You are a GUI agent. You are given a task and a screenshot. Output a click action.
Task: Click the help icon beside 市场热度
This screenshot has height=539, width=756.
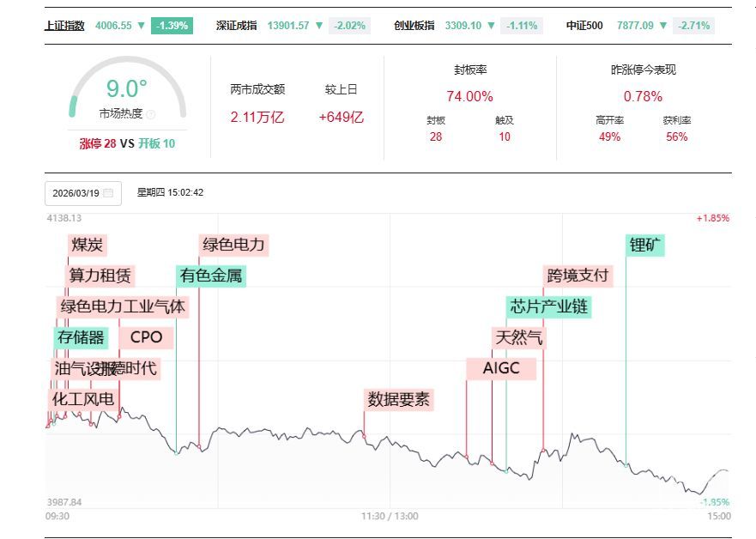click(x=151, y=114)
